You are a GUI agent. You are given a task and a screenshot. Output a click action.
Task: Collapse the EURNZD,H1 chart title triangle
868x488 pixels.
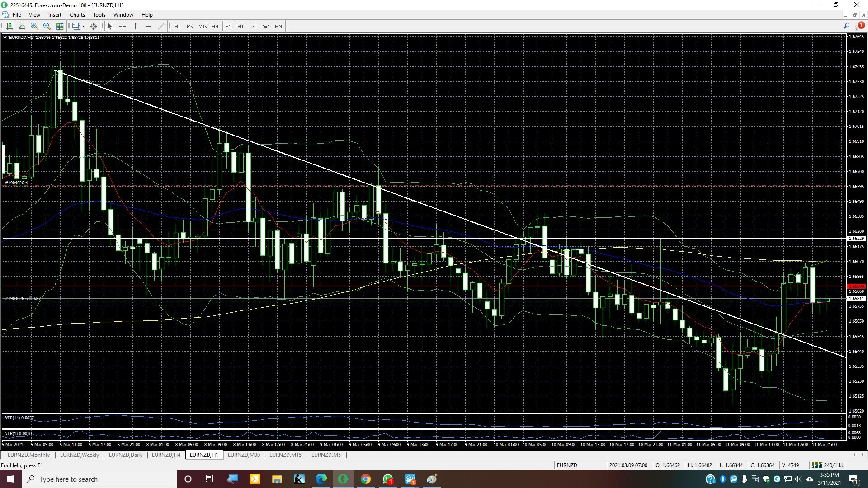5,38
